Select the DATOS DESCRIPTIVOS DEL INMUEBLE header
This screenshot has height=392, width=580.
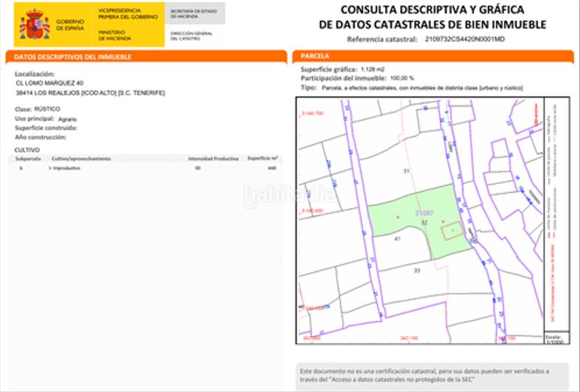pos(72,56)
